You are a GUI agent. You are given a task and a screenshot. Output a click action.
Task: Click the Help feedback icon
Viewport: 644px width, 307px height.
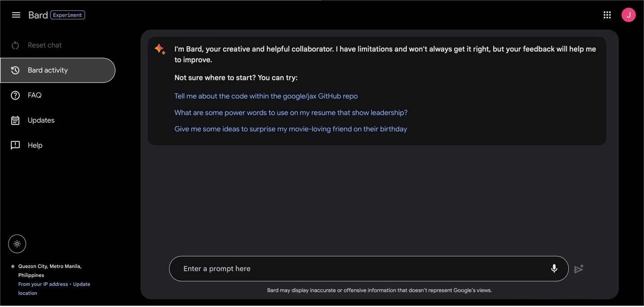[x=15, y=145]
